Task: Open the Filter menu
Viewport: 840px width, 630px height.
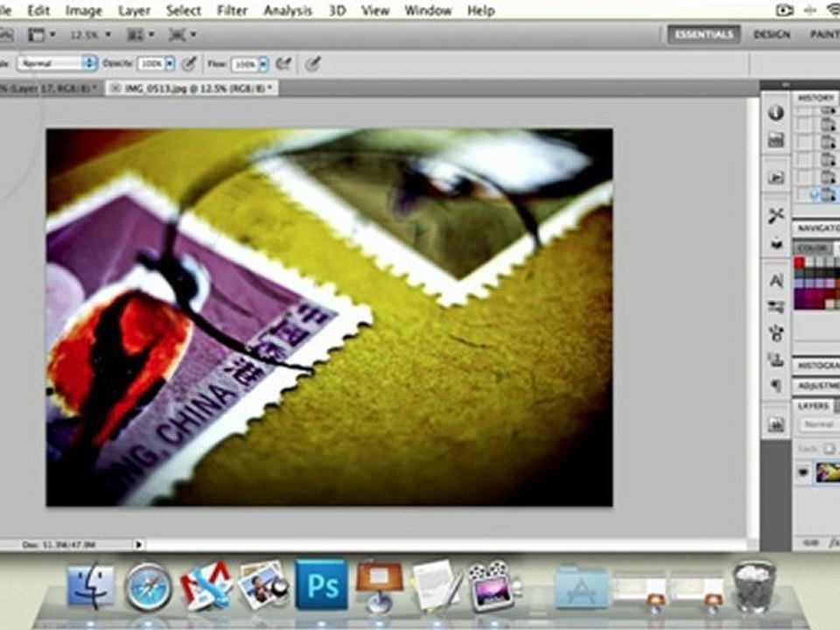Action: click(x=232, y=10)
